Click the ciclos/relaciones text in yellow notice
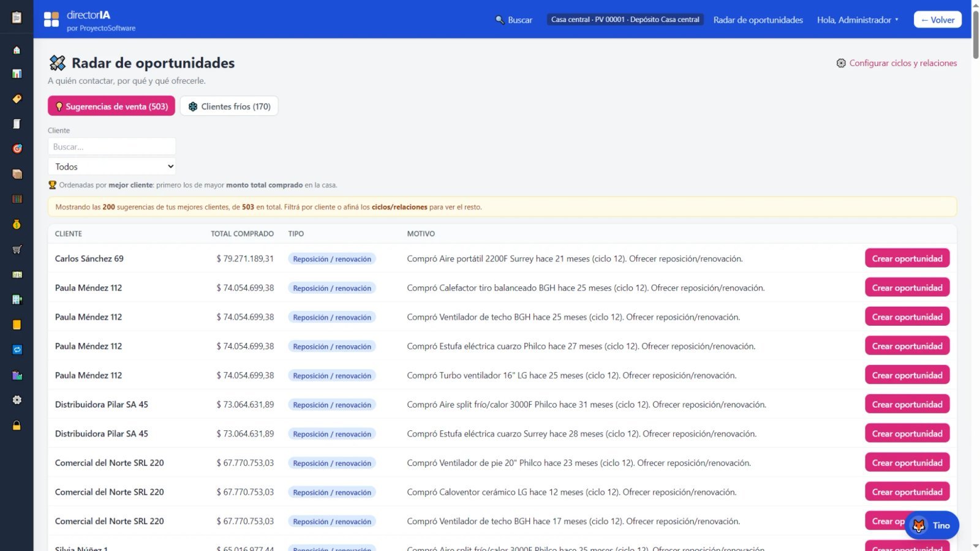The width and height of the screenshot is (980, 551). click(399, 207)
